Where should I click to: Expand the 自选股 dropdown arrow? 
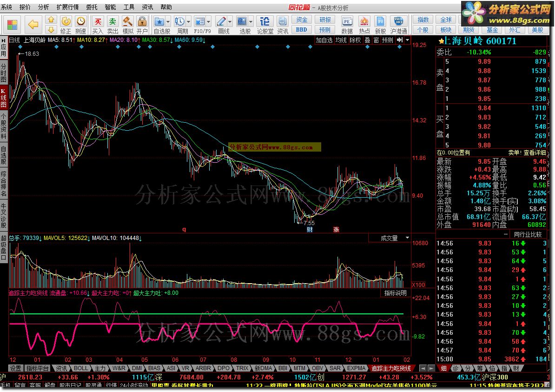pos(168,21)
